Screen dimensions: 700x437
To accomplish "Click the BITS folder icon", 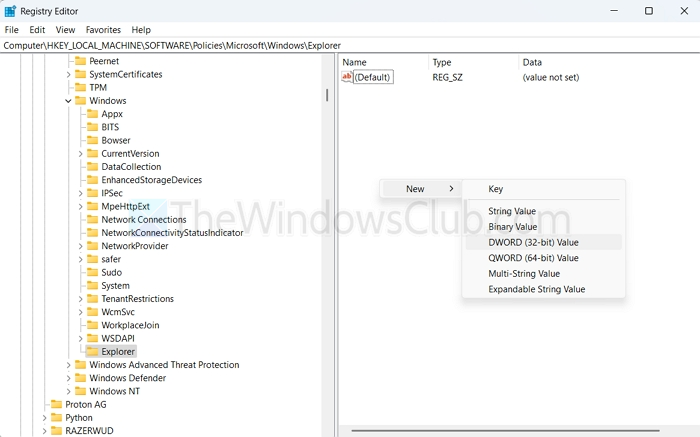I will (92, 127).
